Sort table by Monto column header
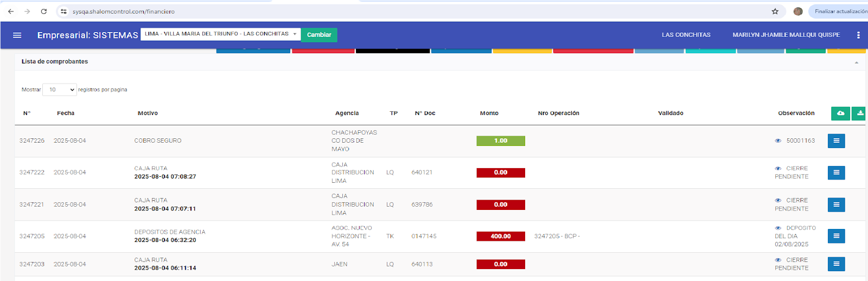Screen dimensions: 868x281 click(489, 113)
